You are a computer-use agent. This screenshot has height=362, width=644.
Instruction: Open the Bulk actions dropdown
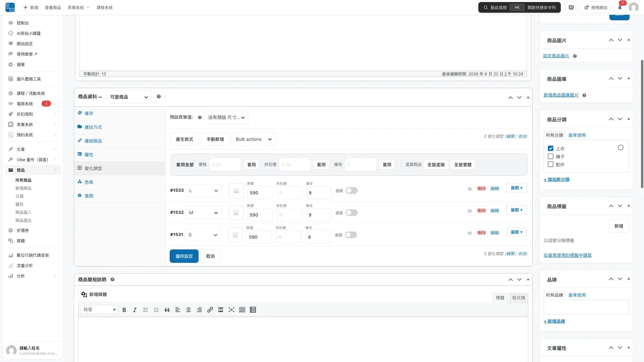[x=254, y=139]
